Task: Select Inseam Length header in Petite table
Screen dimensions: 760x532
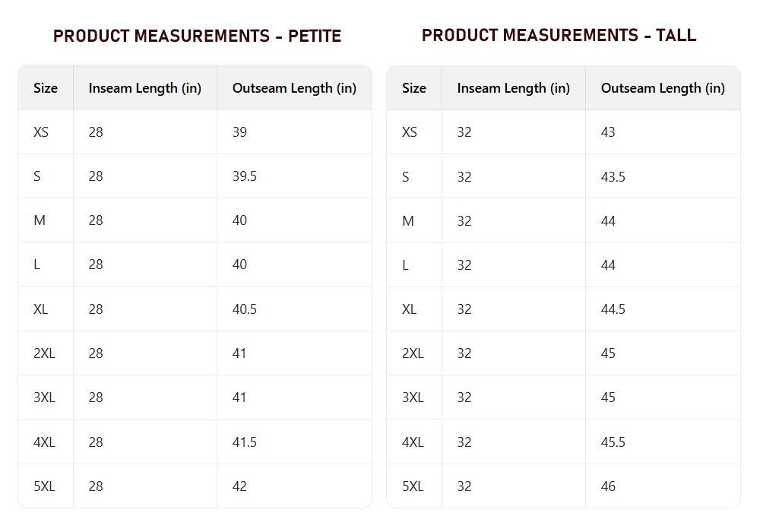Action: coord(145,88)
